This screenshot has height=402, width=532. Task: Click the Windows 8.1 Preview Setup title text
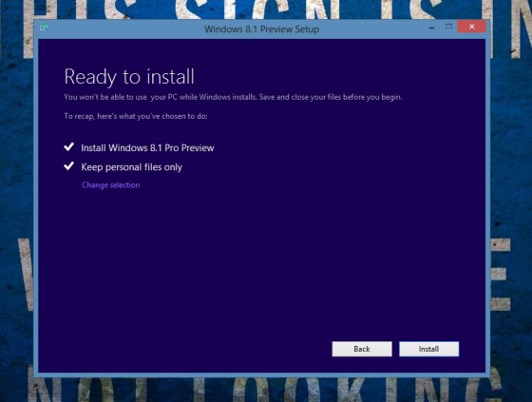click(x=261, y=29)
